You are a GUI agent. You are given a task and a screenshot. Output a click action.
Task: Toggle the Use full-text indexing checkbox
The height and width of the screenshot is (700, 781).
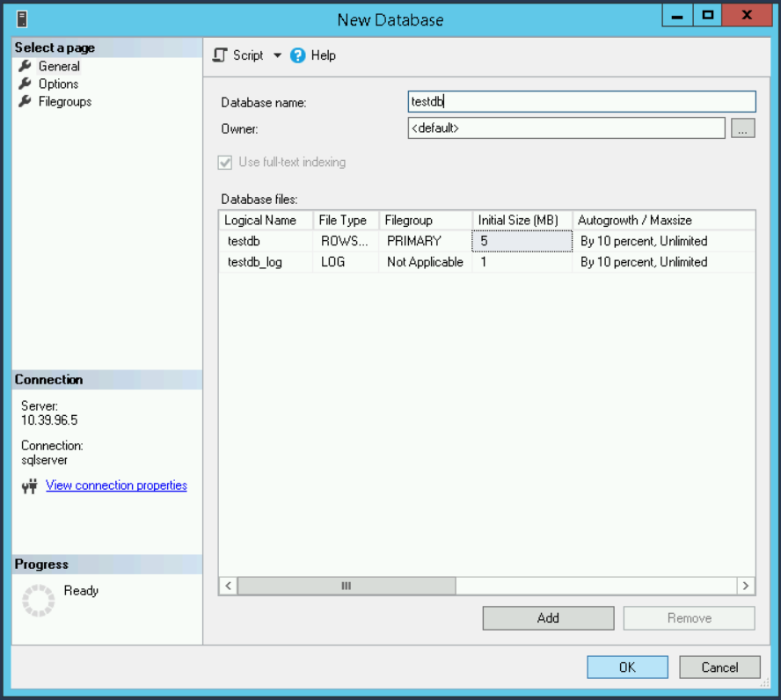coord(225,162)
